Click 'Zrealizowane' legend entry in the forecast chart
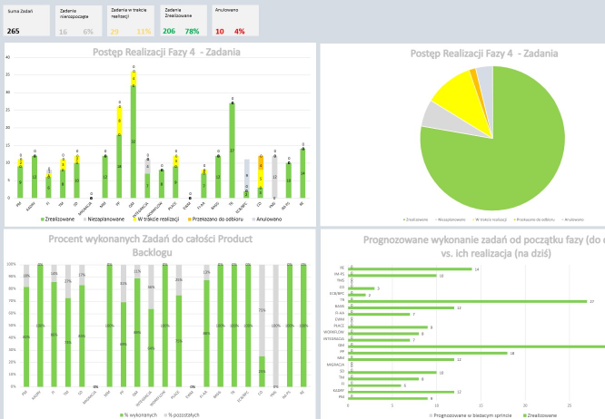The width and height of the screenshot is (605, 419). (x=540, y=416)
